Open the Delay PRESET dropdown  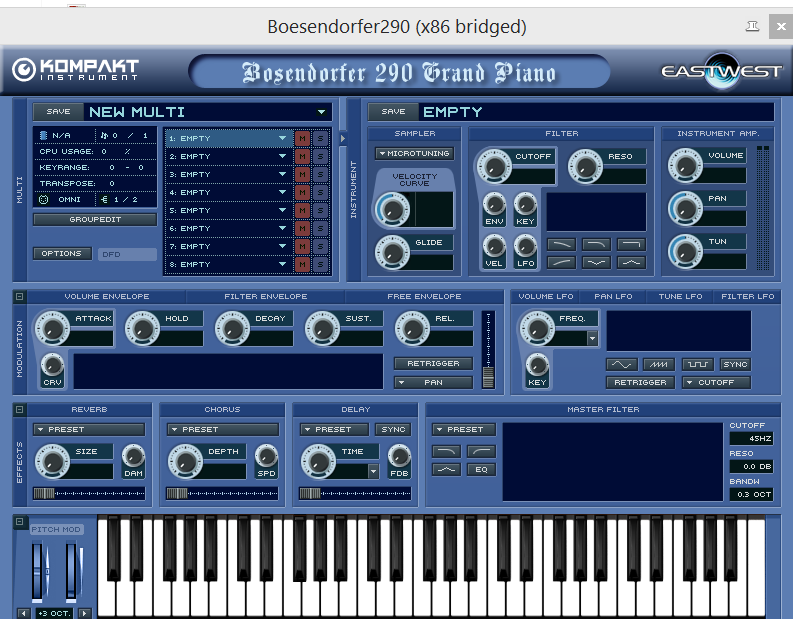point(334,429)
